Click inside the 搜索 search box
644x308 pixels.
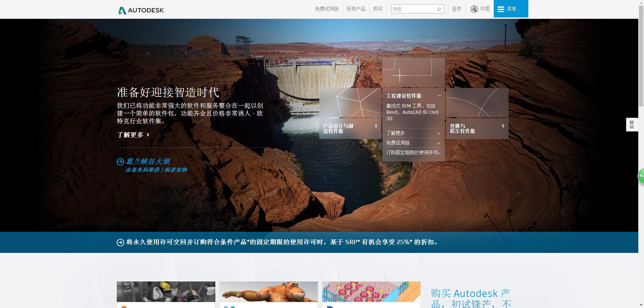click(x=413, y=9)
